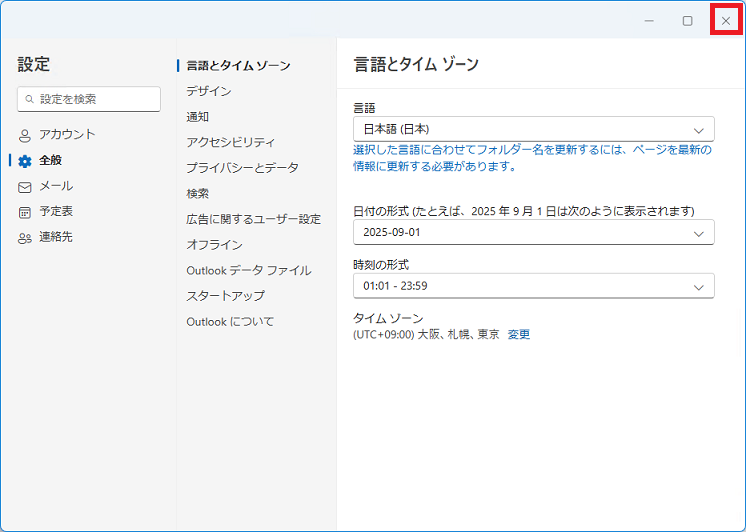
Task: Select the アクセシビリティ settings section
Action: point(230,143)
